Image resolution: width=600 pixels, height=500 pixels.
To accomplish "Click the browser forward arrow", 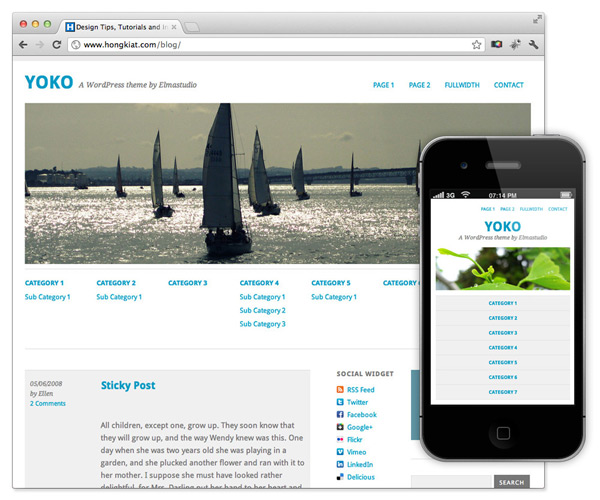I will [39, 45].
